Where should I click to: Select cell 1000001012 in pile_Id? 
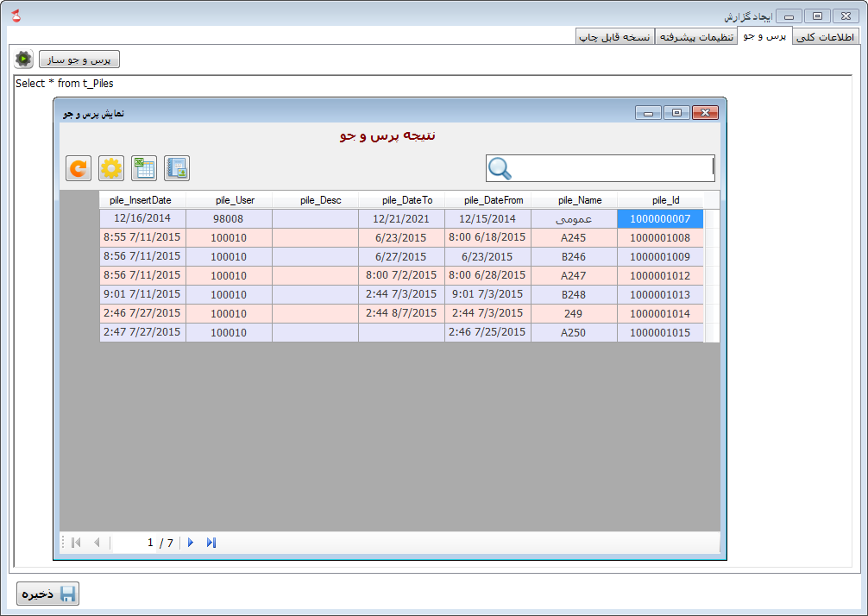coord(660,275)
